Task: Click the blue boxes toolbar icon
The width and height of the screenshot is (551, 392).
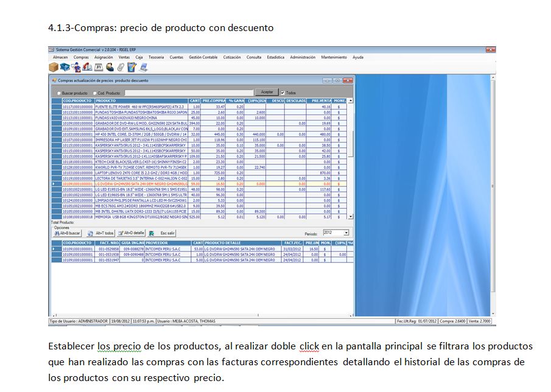Action: pos(65,67)
